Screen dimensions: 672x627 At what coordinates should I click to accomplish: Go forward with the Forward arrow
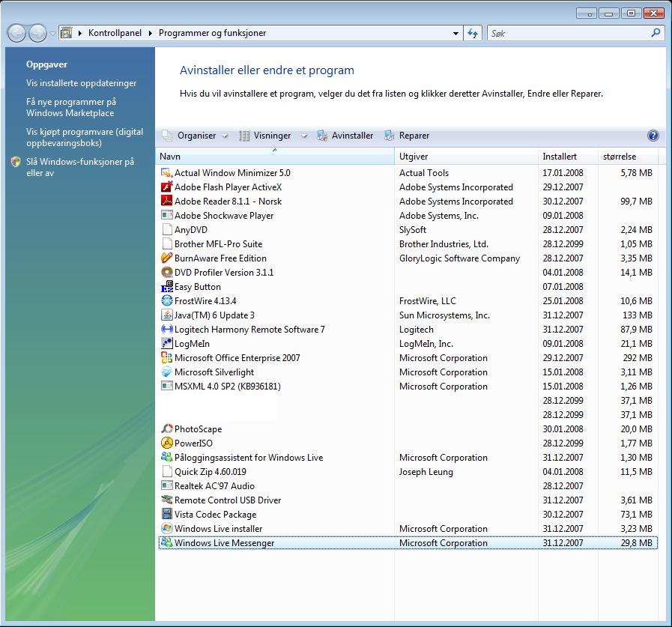pyautogui.click(x=37, y=33)
